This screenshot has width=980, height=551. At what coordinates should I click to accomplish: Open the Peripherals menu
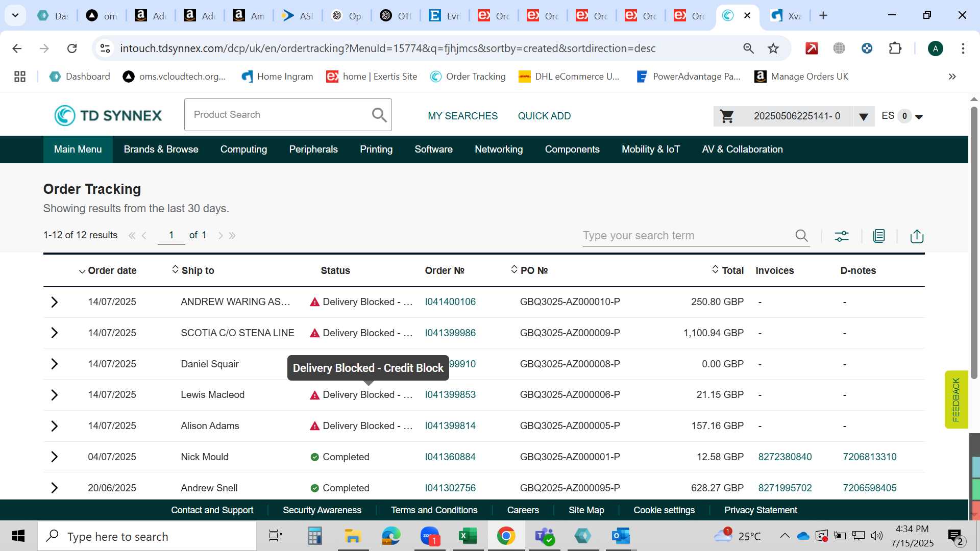[x=313, y=149]
